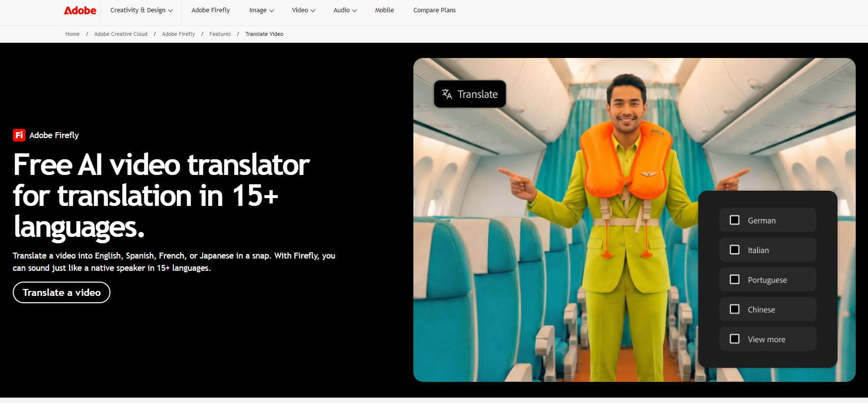
Task: Go to Adobe Firefly nav item
Action: (211, 10)
